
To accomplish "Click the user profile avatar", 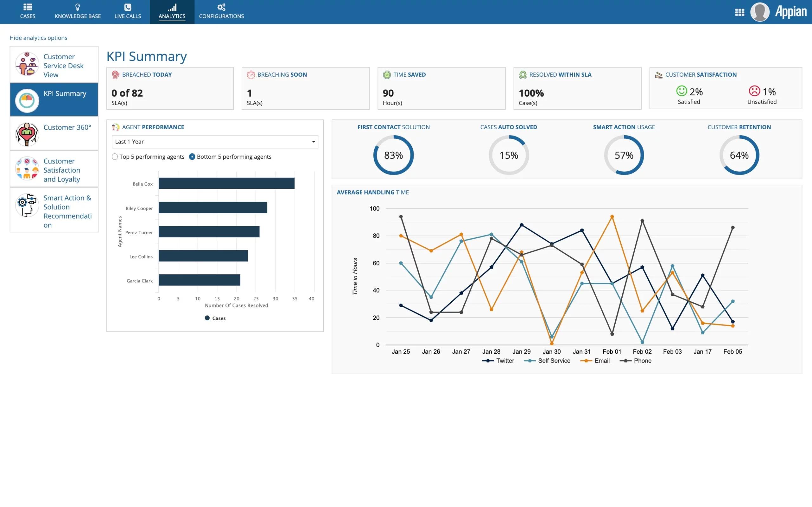I will coord(760,12).
